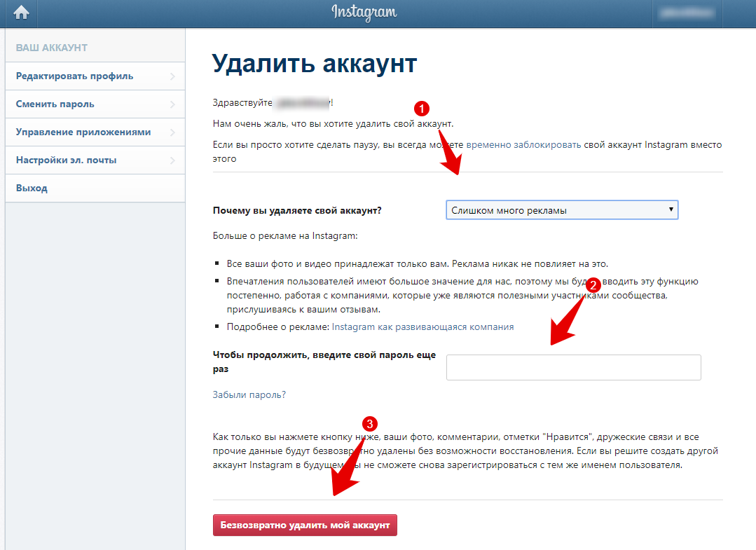The image size is (756, 550).
Task: Open the reason dropdown showing Слишком много рекламы
Action: pyautogui.click(x=562, y=210)
